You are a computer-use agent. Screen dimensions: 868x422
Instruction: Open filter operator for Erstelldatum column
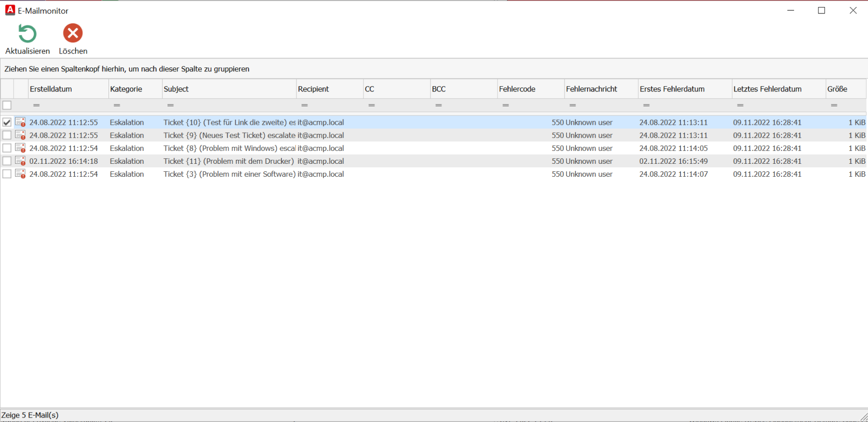(36, 105)
